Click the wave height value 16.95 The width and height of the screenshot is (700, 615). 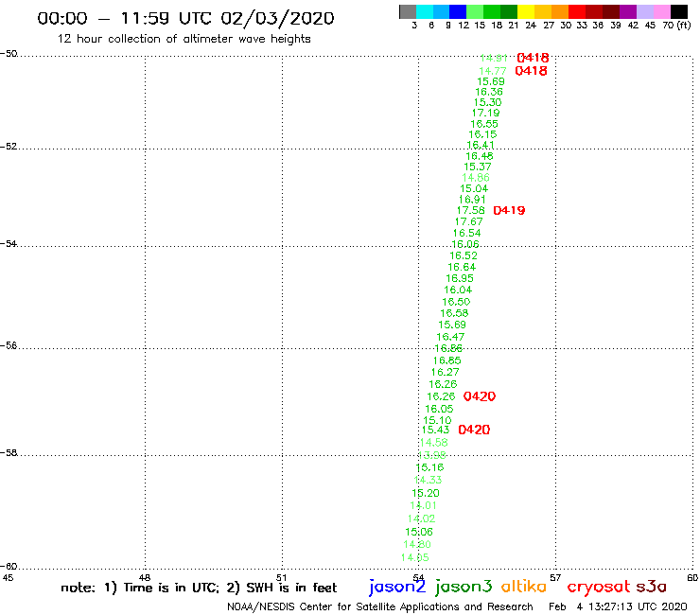(x=460, y=278)
